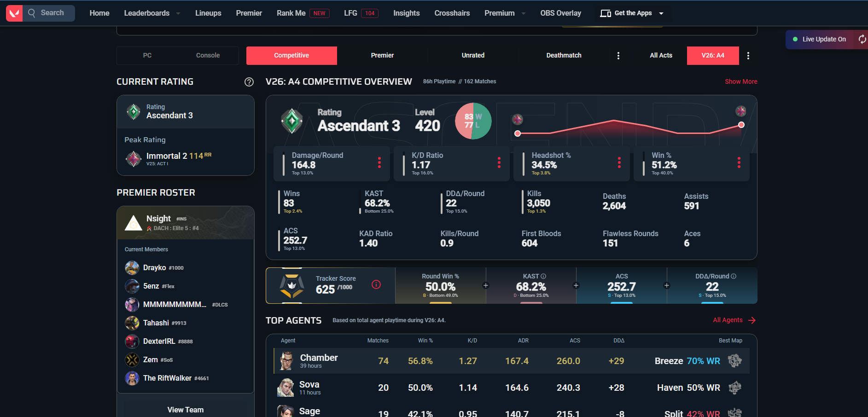Click the Show More link
The image size is (868, 417).
point(741,82)
